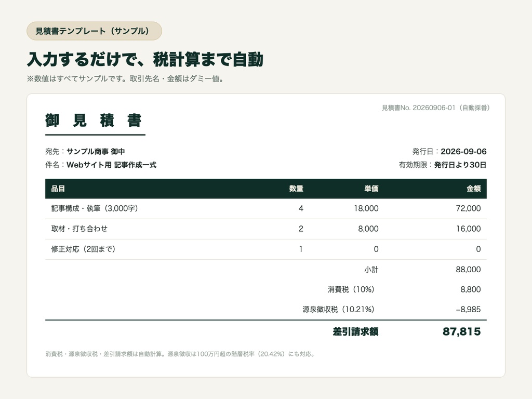532x399 pixels.
Task: Click item 修正対応（2回まで）
Action: tap(83, 249)
